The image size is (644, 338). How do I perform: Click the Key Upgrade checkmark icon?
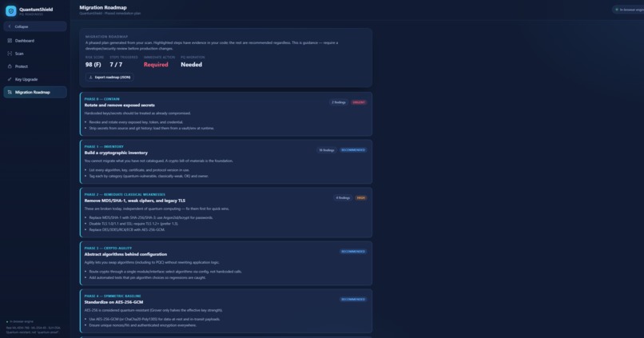click(10, 79)
